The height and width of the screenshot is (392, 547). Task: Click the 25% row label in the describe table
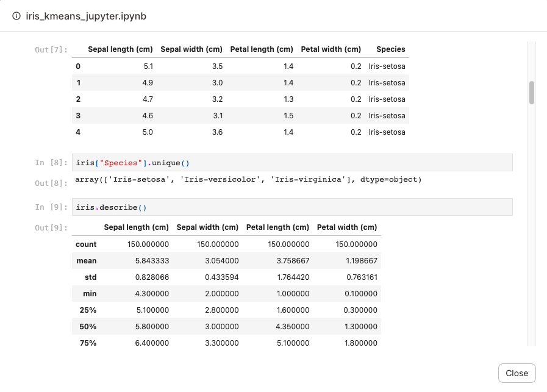coord(88,310)
